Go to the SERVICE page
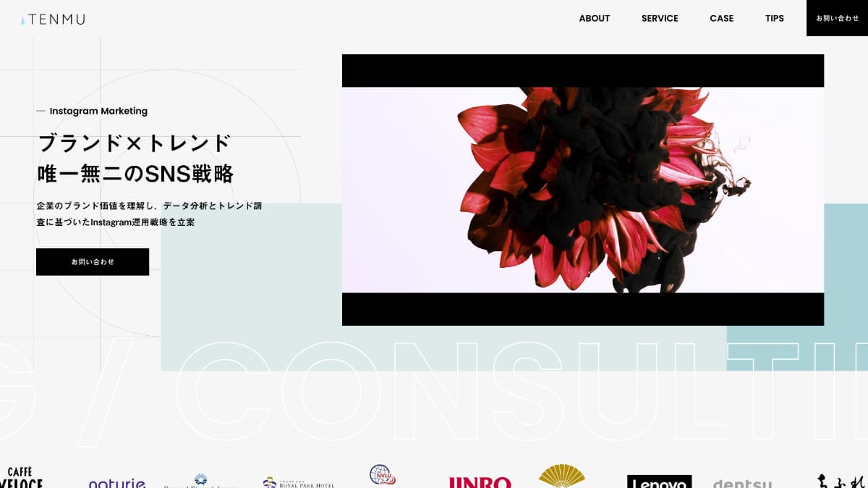This screenshot has width=868, height=488. (x=660, y=18)
